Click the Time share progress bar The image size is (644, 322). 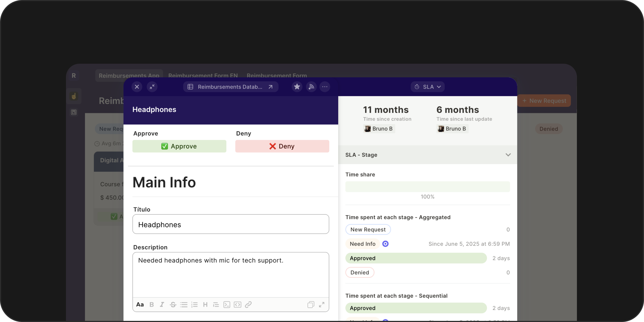coord(427,187)
